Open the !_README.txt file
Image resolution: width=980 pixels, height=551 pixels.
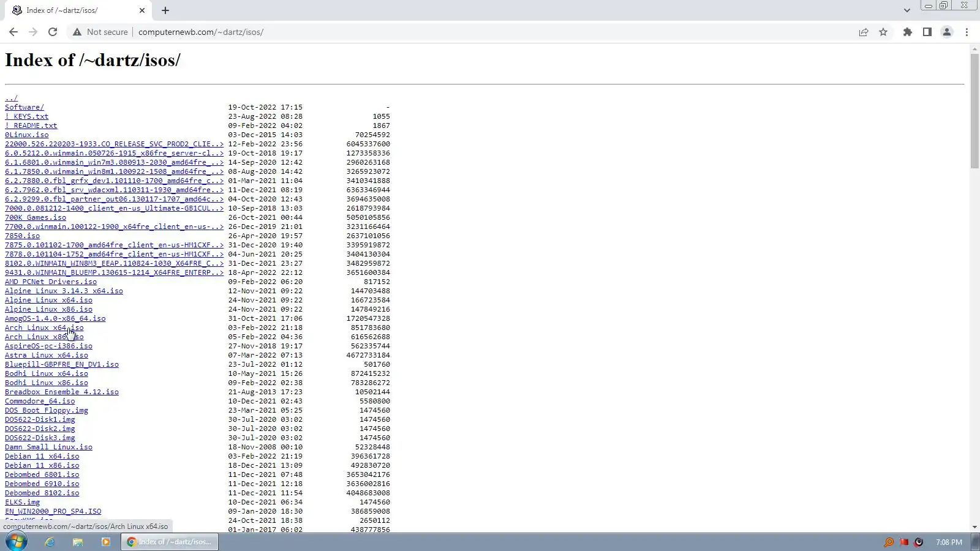[31, 126]
